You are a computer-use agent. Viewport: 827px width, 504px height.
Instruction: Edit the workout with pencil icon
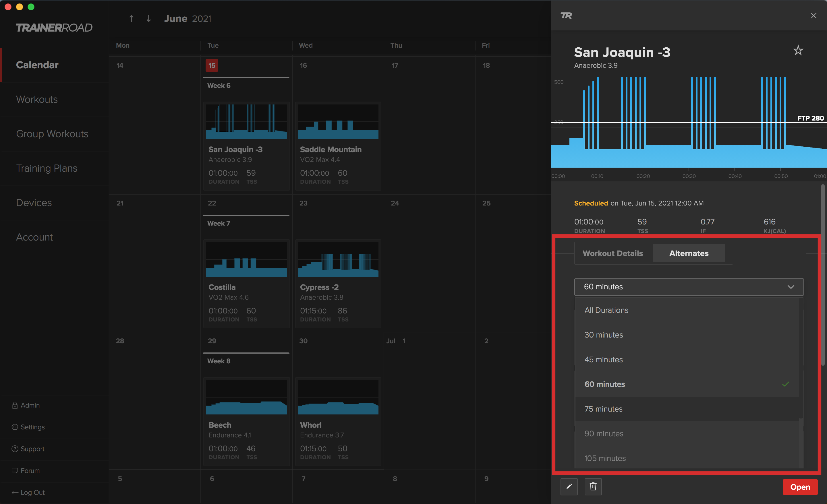coord(569,486)
